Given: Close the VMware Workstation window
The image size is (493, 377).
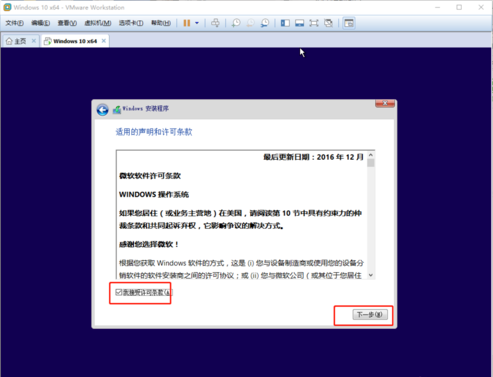Looking at the screenshot, I should click(481, 7).
